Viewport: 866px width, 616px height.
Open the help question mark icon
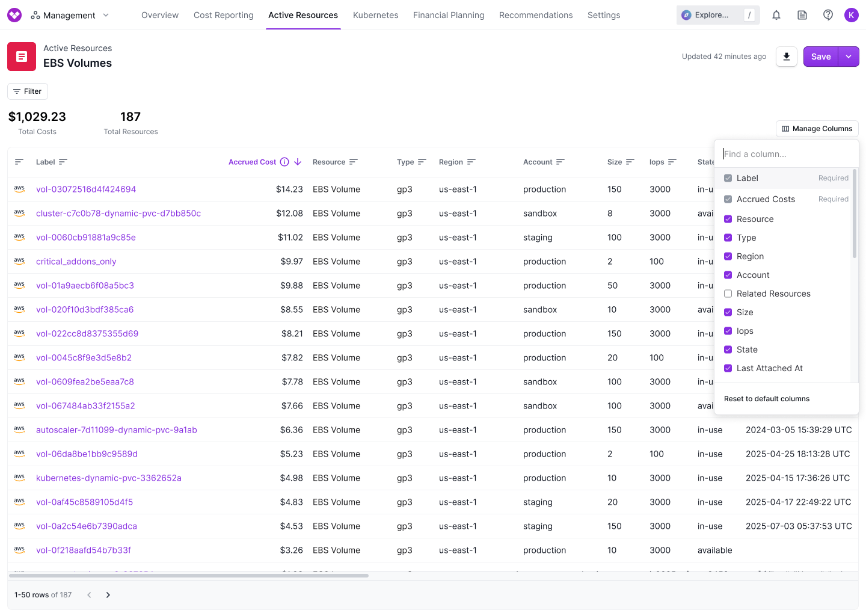pyautogui.click(x=828, y=15)
